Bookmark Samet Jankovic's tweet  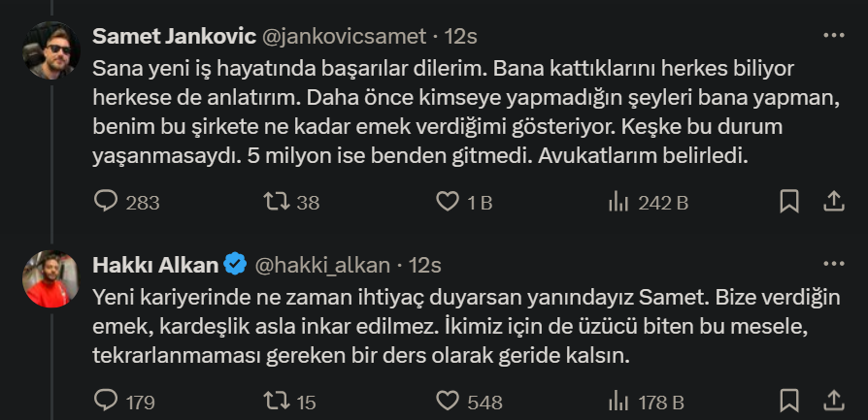pos(789,202)
